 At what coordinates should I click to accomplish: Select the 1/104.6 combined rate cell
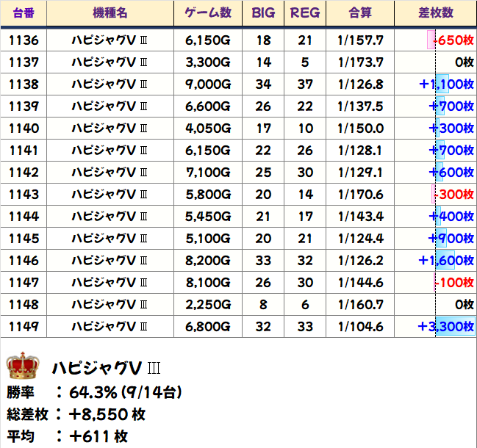(x=360, y=326)
